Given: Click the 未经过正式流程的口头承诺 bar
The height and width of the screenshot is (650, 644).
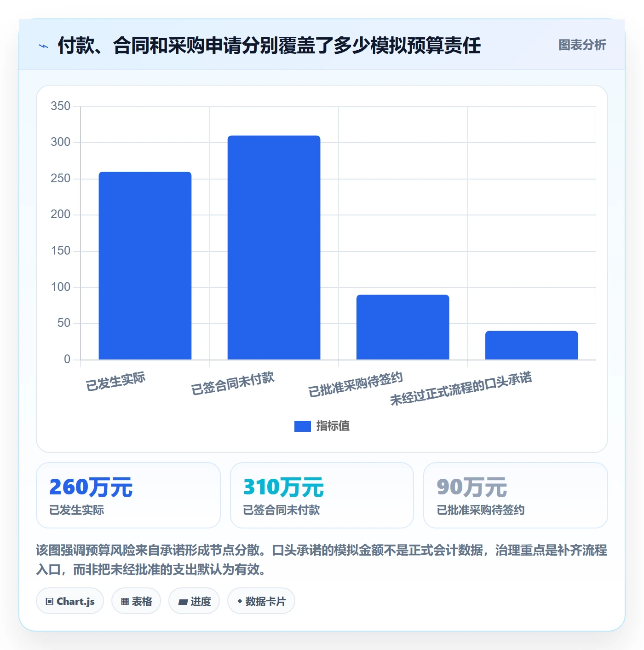Looking at the screenshot, I should pos(531,345).
